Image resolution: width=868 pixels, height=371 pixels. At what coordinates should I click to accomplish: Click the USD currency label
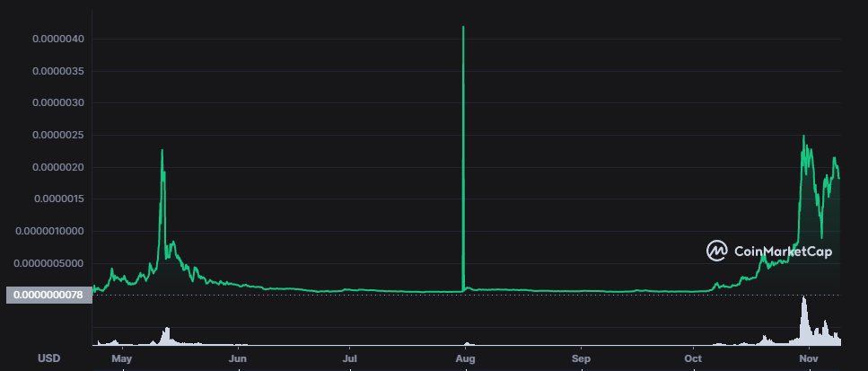pos(48,358)
